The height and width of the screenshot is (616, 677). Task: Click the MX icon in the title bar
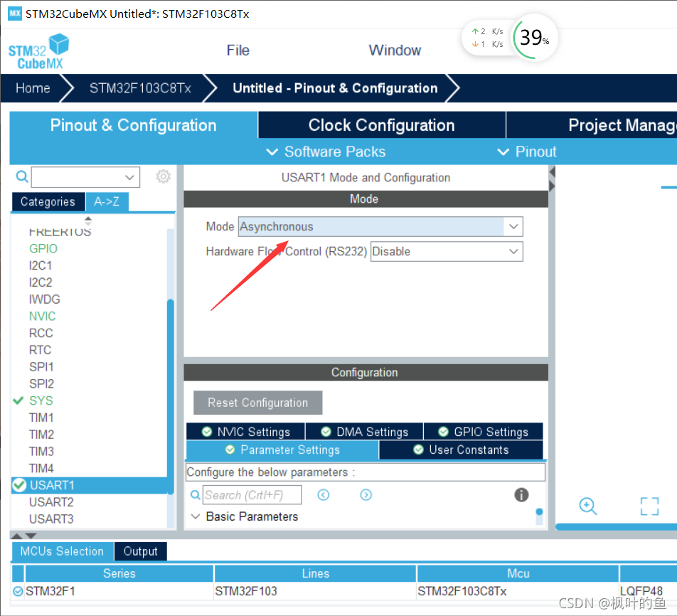click(x=15, y=13)
